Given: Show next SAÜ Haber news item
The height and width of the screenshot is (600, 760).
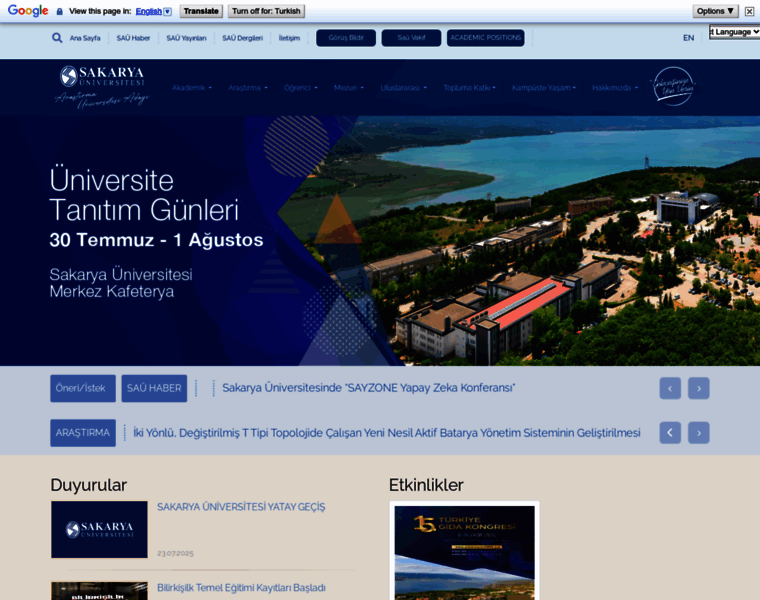Looking at the screenshot, I should [x=699, y=388].
